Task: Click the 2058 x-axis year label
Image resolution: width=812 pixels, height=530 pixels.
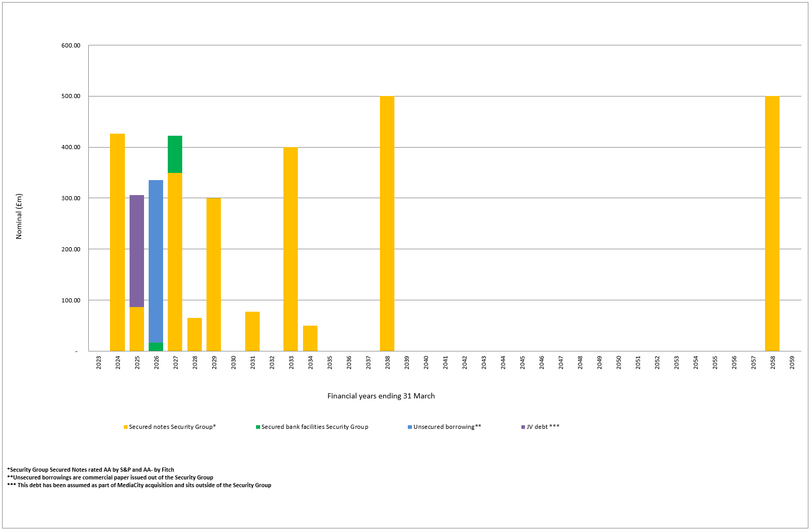Action: [773, 362]
